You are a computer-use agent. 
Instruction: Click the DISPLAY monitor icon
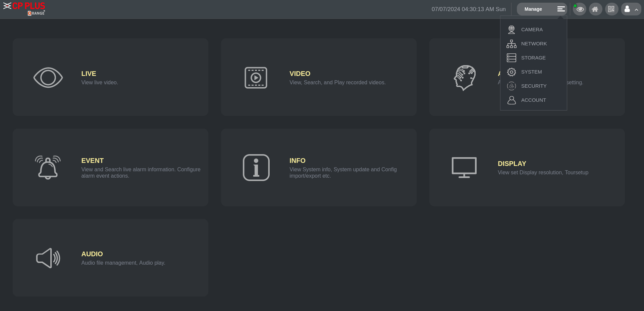click(x=464, y=167)
